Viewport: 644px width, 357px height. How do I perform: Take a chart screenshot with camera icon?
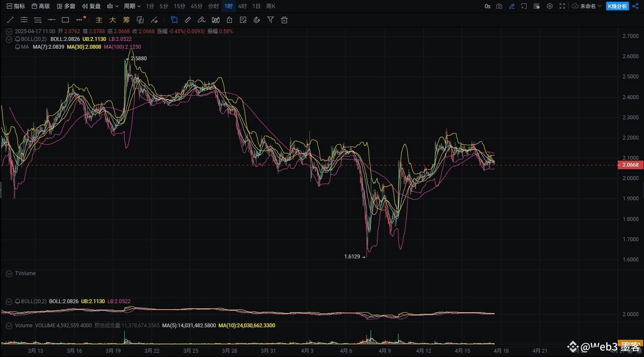click(499, 6)
